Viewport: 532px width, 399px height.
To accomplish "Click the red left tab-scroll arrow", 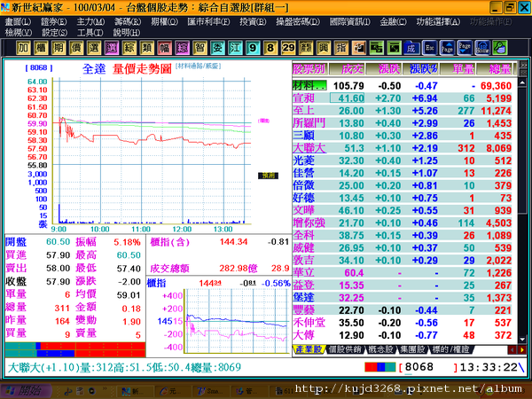I will point(512,350).
